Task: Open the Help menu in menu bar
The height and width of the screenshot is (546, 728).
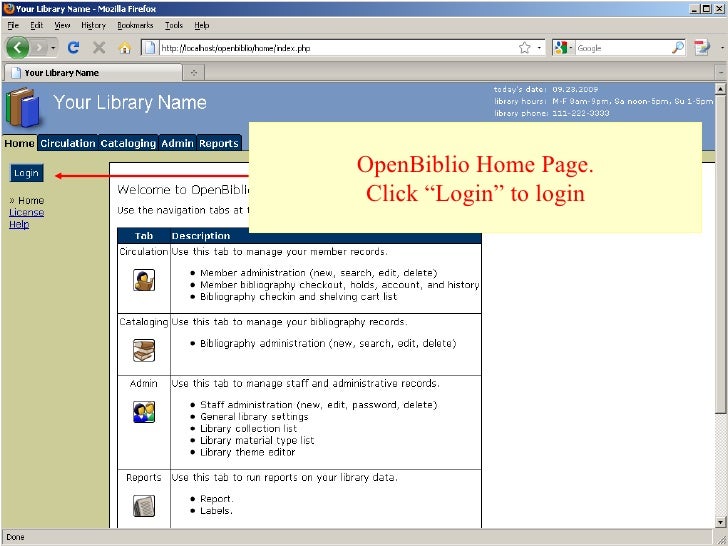Action: point(202,26)
